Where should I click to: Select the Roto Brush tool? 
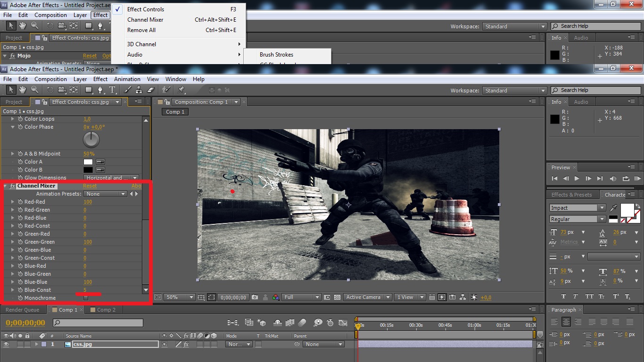[166, 90]
